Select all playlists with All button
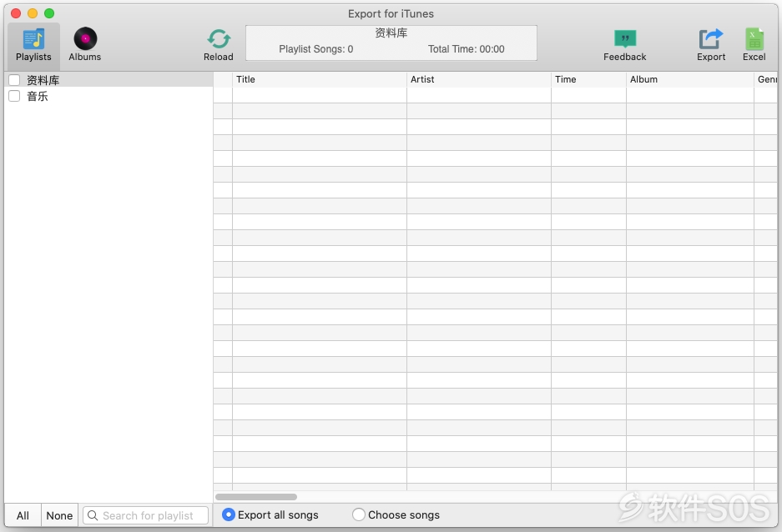This screenshot has height=532, width=782. (23, 515)
